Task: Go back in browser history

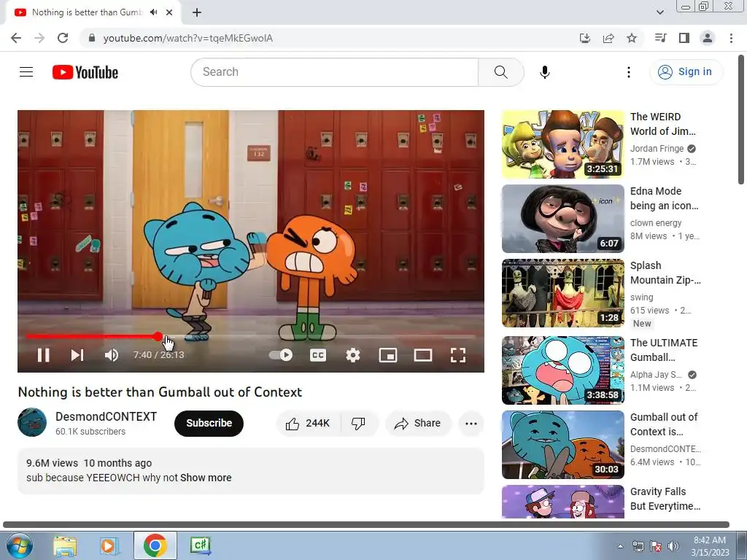Action: [x=16, y=38]
